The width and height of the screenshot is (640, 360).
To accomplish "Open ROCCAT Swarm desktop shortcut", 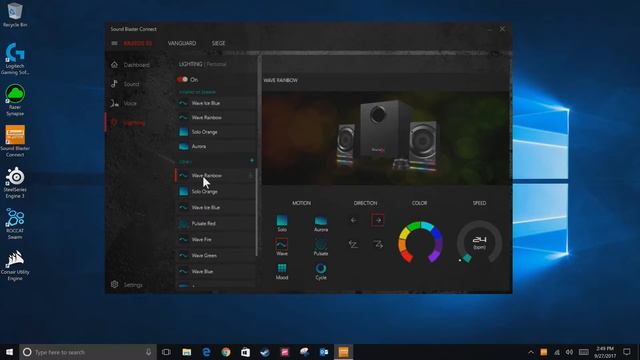I will point(15,224).
